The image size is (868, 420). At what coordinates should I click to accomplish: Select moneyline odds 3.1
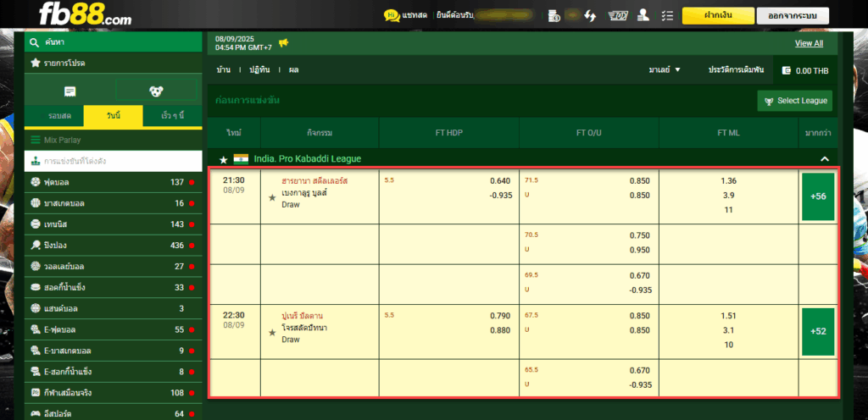(728, 330)
